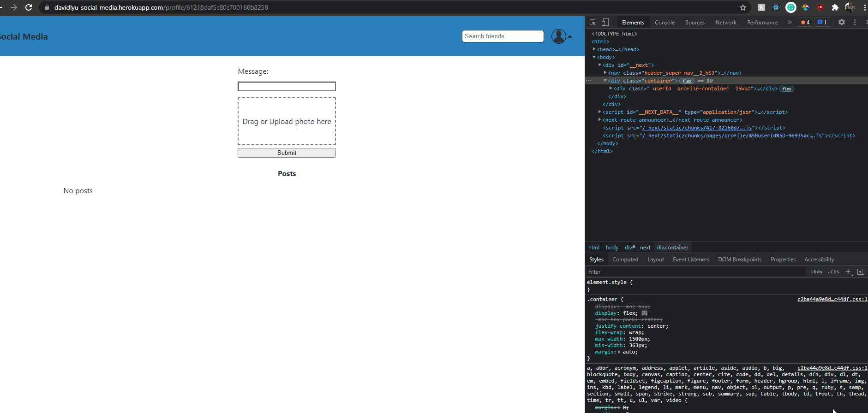This screenshot has height=413, width=868.
Task: Click html in the DOM breadcrumb
Action: point(594,248)
